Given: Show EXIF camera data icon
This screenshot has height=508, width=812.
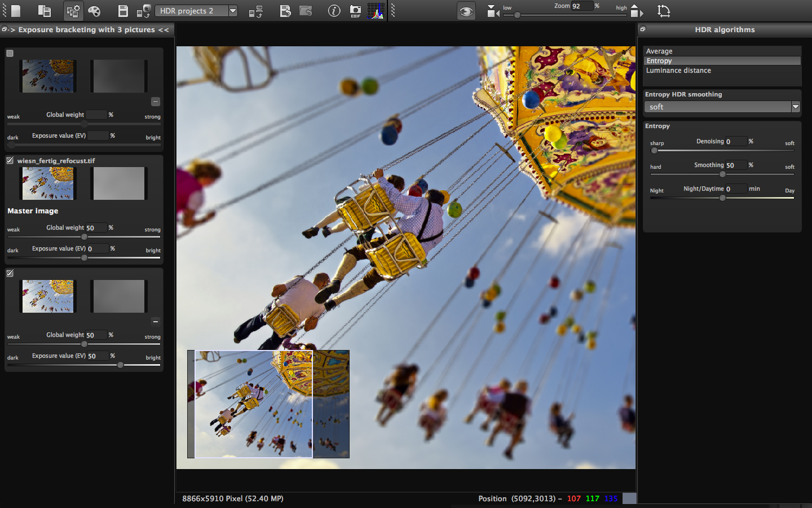Looking at the screenshot, I should point(355,11).
